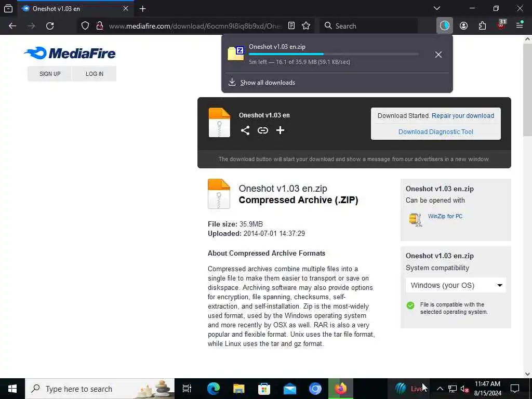532x399 pixels.
Task: Open the Firefox account icon
Action: click(463, 26)
